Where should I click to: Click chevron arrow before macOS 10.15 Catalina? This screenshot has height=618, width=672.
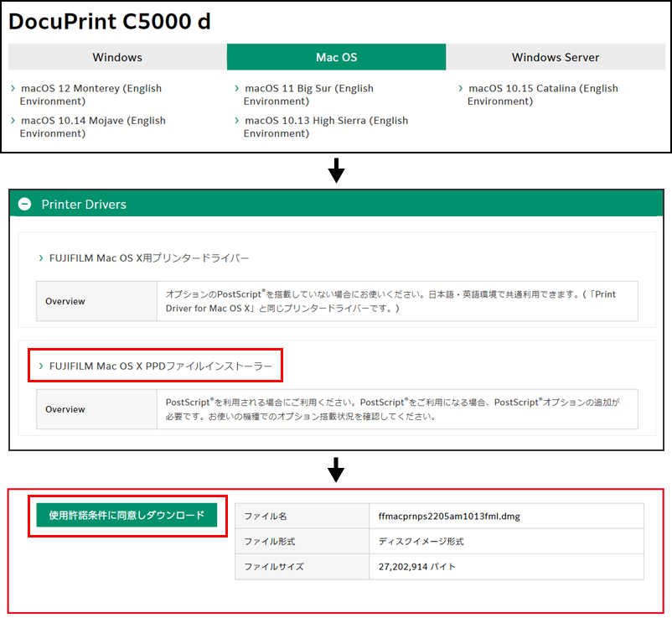pos(460,88)
